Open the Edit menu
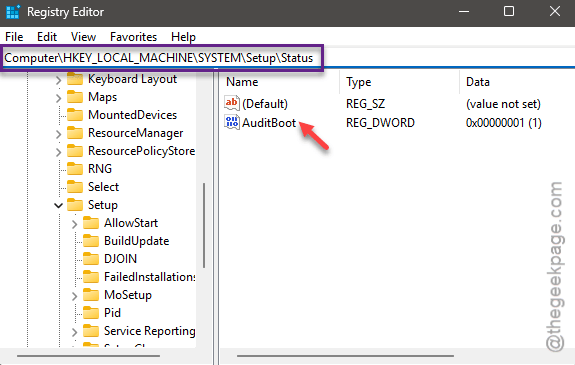The width and height of the screenshot is (575, 365). pyautogui.click(x=47, y=37)
